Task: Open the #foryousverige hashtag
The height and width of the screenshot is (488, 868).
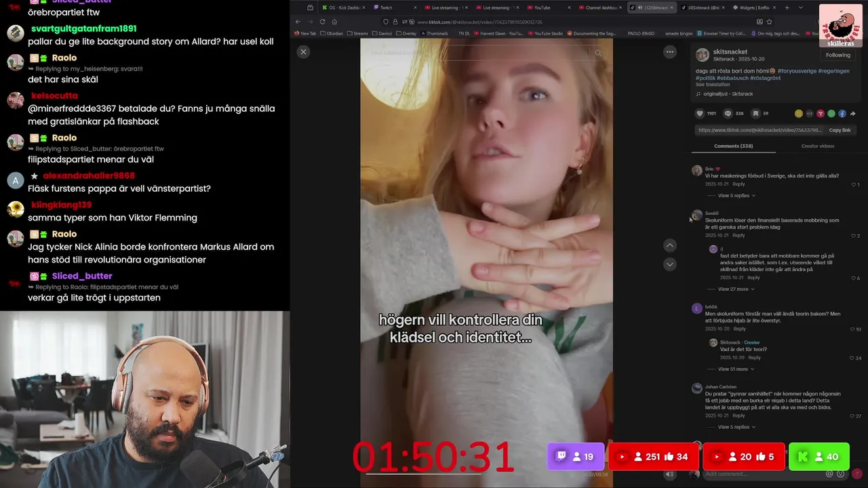Action: 797,71
